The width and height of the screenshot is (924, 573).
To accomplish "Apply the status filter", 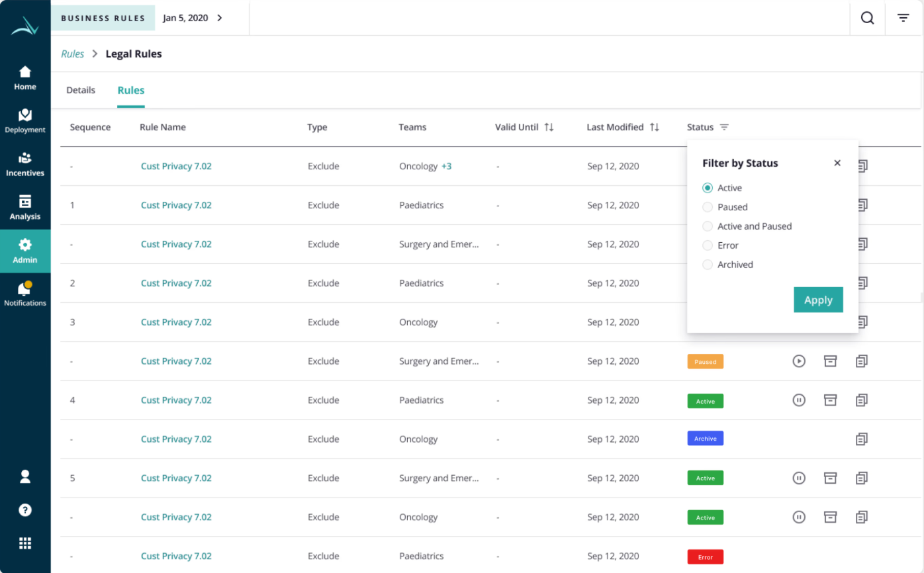I will [818, 300].
